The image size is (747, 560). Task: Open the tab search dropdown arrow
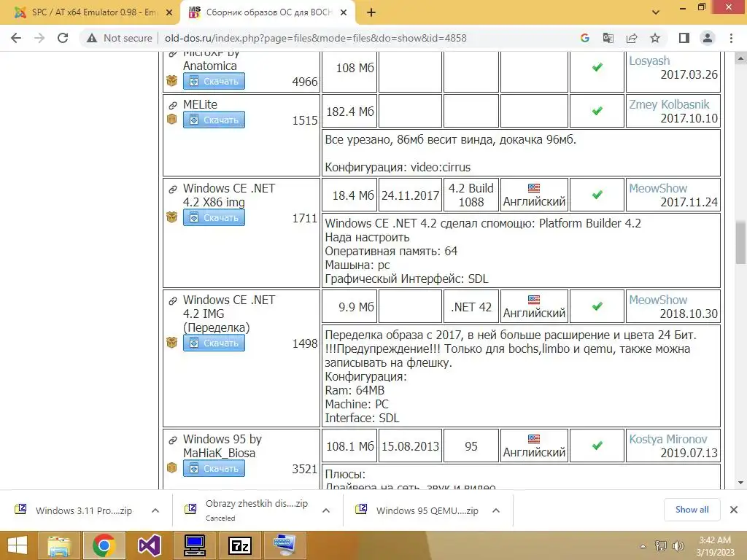click(x=656, y=13)
